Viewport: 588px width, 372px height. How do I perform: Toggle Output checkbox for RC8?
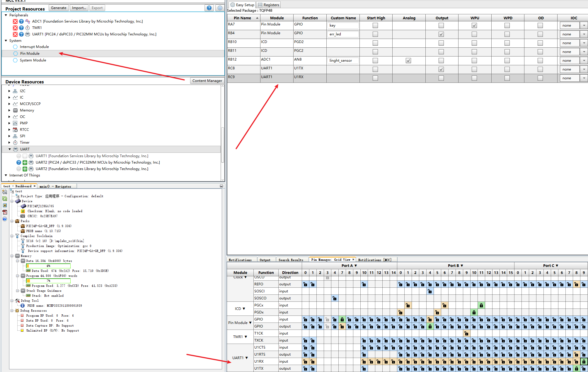441,69
